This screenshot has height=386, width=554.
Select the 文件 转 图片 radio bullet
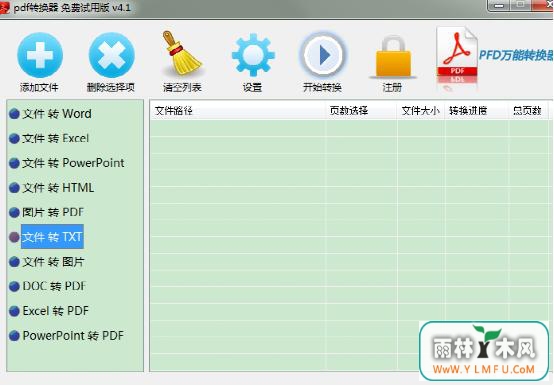coord(14,262)
